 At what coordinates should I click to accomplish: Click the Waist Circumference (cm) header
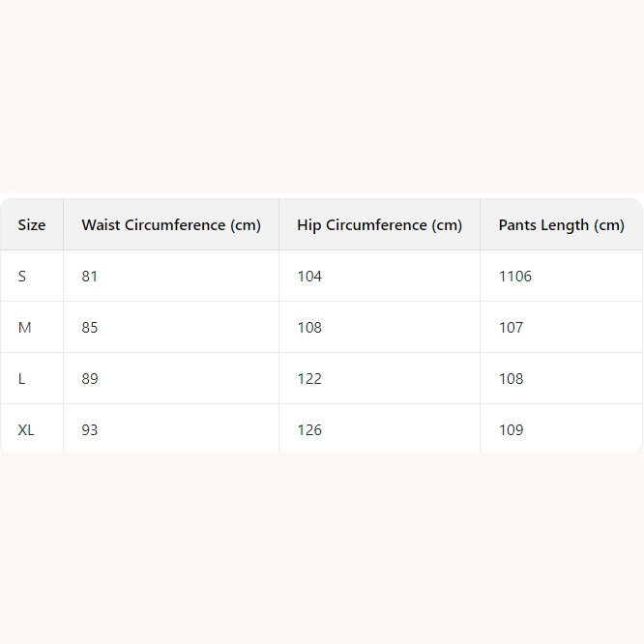pyautogui.click(x=171, y=225)
